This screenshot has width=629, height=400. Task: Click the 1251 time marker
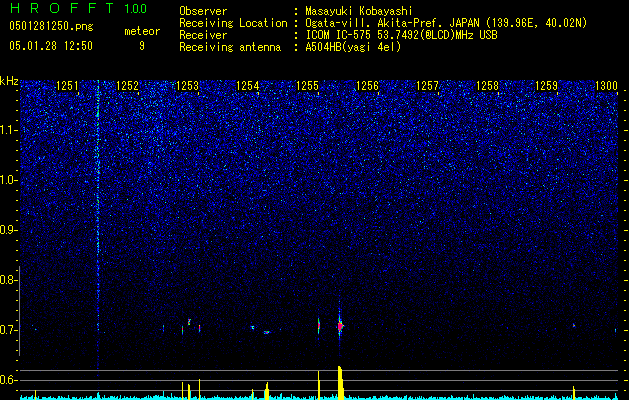(x=67, y=85)
